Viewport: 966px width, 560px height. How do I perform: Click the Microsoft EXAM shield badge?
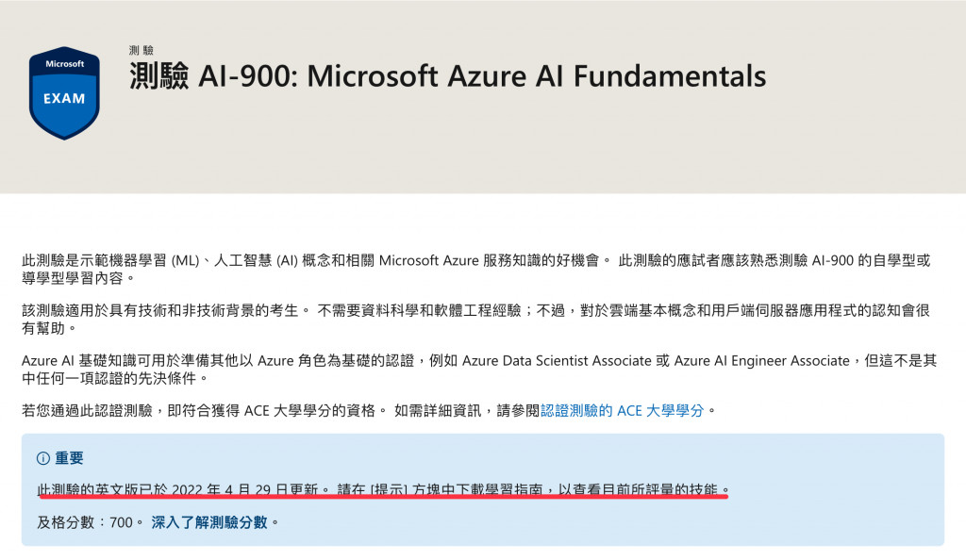[x=64, y=93]
